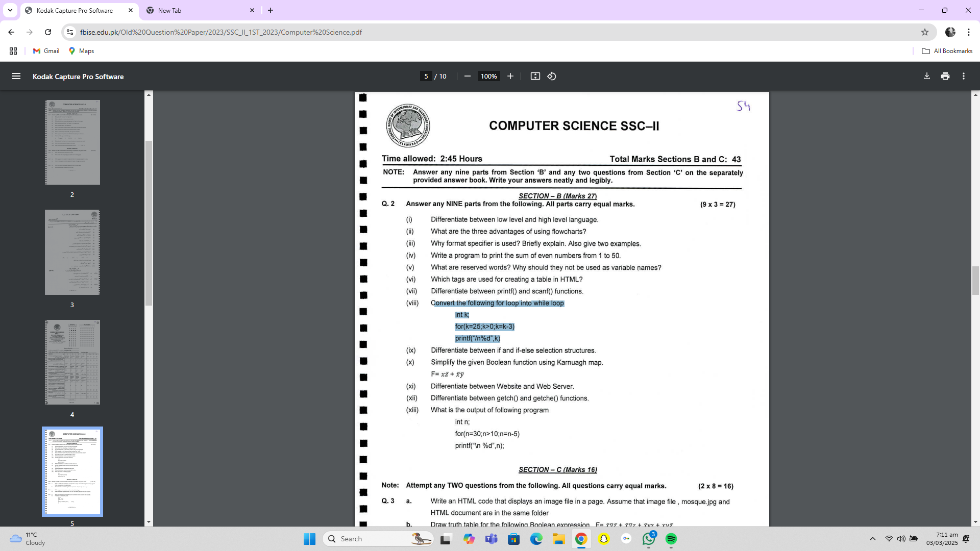Open Chrome tab search dropdown arrow

pyautogui.click(x=10, y=10)
